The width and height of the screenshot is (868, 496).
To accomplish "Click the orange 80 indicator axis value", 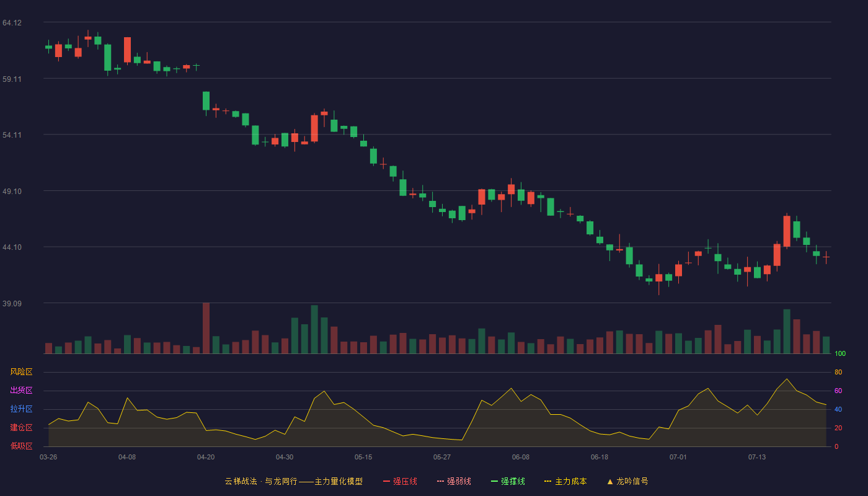I will point(838,372).
